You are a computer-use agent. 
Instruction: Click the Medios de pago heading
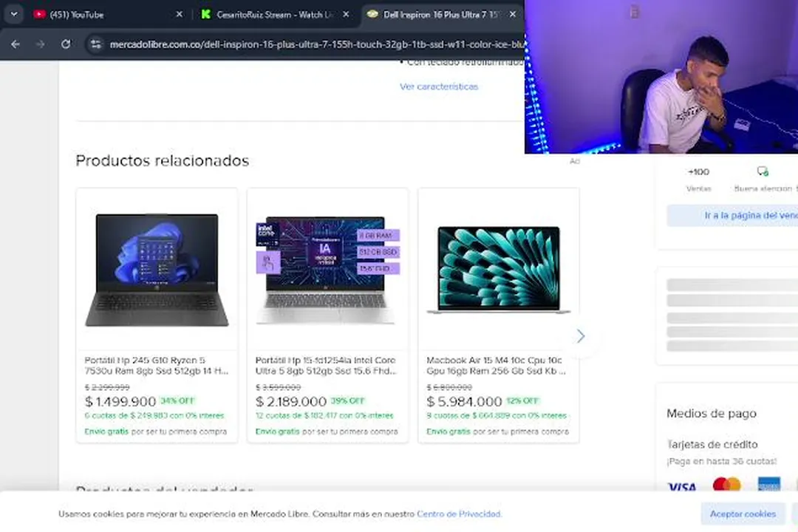point(712,413)
